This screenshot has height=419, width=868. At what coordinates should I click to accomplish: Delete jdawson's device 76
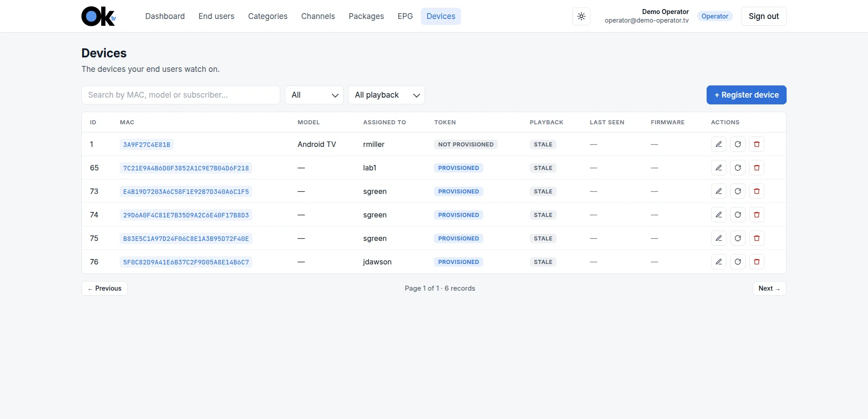coord(757,262)
